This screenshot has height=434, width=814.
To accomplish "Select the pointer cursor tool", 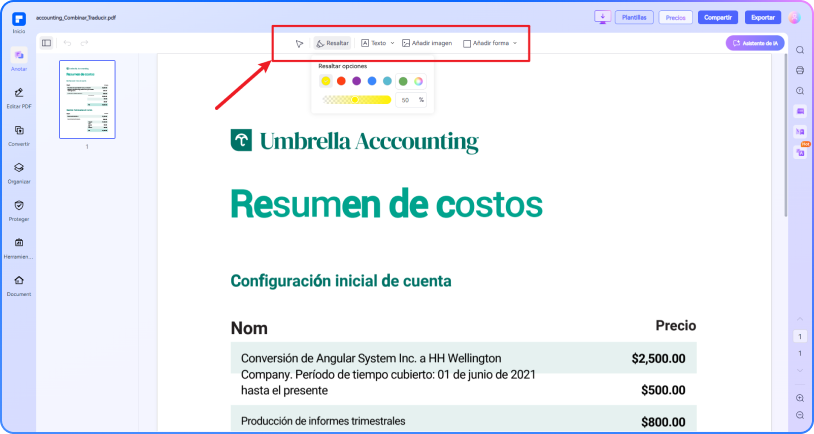I will coord(299,44).
